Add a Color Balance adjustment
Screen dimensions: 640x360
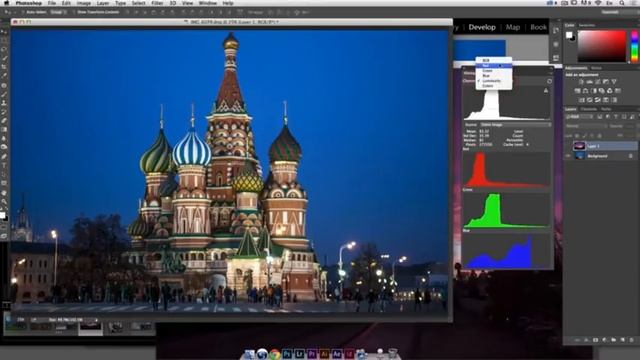585,91
